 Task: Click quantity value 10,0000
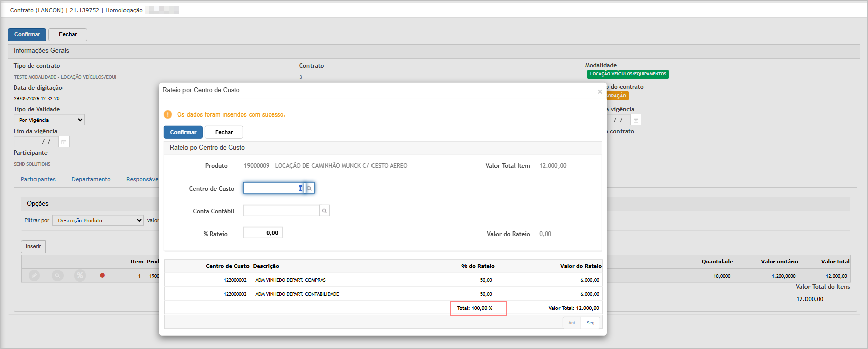722,276
